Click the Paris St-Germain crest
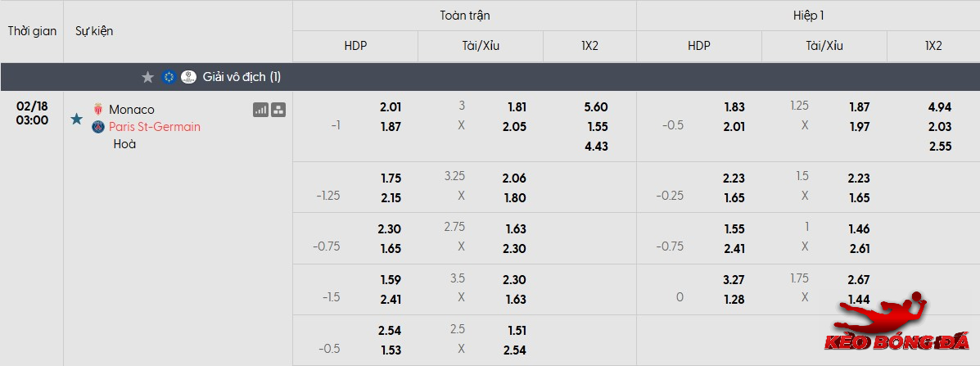Screen dimensions: 980x366 click(x=98, y=127)
